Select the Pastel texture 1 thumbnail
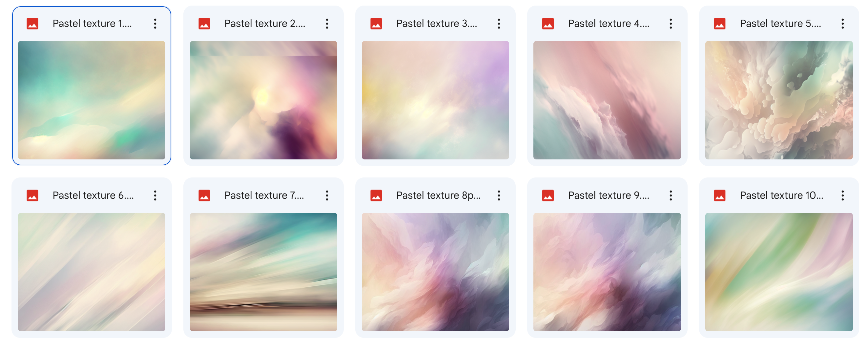The width and height of the screenshot is (868, 349). [92, 100]
